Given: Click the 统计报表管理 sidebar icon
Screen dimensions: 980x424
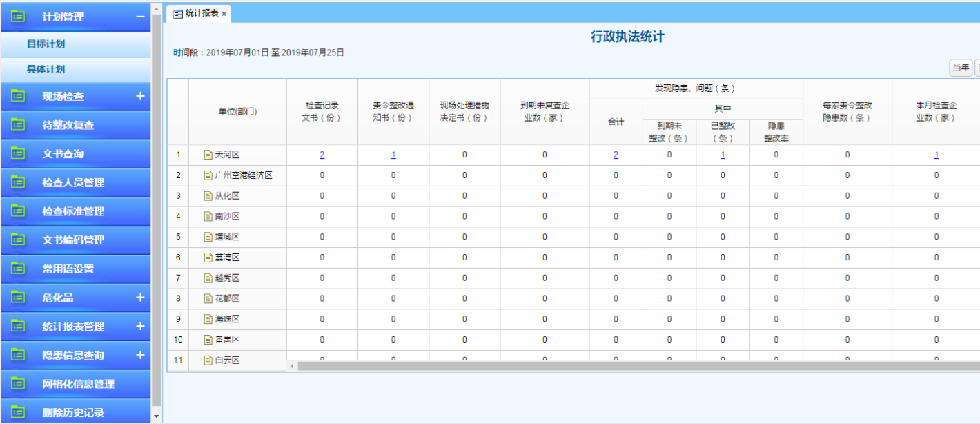Looking at the screenshot, I should (18, 326).
